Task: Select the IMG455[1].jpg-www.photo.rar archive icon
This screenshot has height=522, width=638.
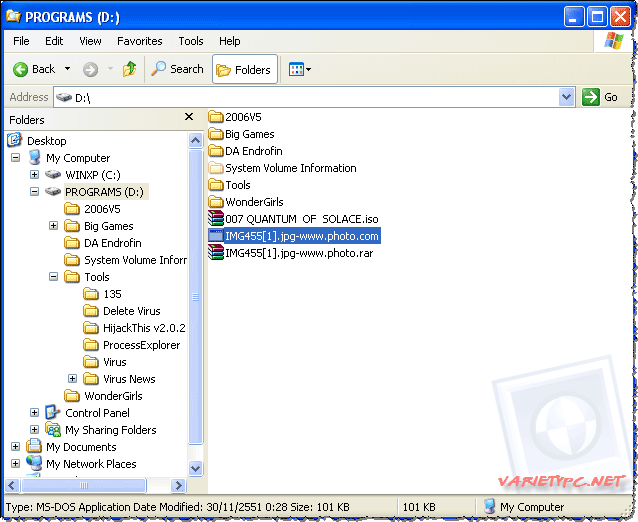Action: pyautogui.click(x=216, y=253)
